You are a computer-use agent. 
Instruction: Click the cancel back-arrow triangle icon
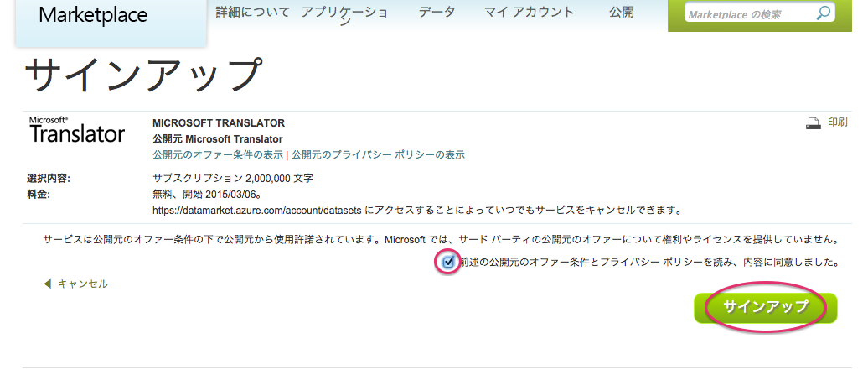coord(47,284)
